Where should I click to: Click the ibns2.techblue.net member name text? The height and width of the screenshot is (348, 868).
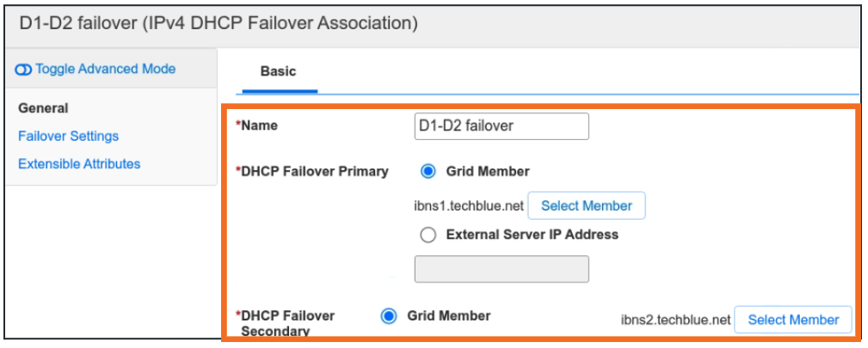click(x=675, y=320)
